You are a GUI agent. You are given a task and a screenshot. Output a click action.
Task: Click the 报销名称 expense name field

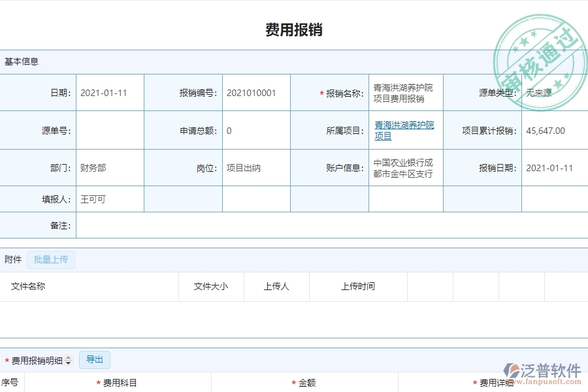[x=404, y=92]
